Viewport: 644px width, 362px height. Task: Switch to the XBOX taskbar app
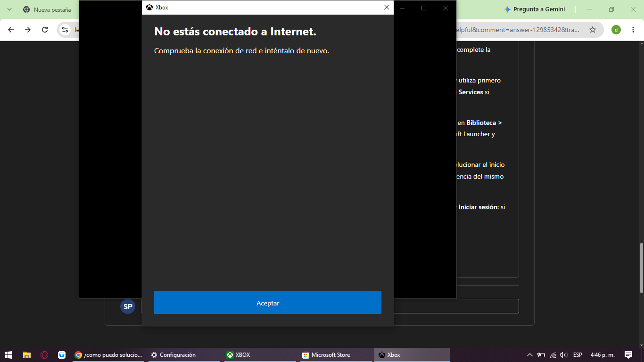point(261,355)
